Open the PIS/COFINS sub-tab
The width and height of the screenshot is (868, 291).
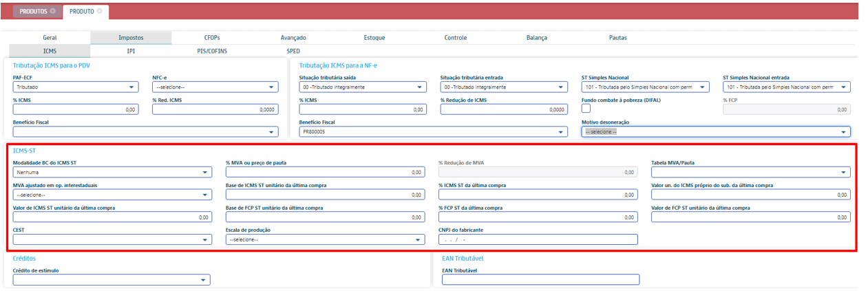coord(212,50)
